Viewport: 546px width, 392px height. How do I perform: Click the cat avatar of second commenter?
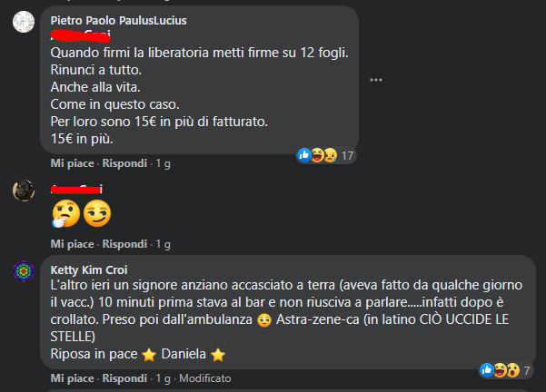24,190
